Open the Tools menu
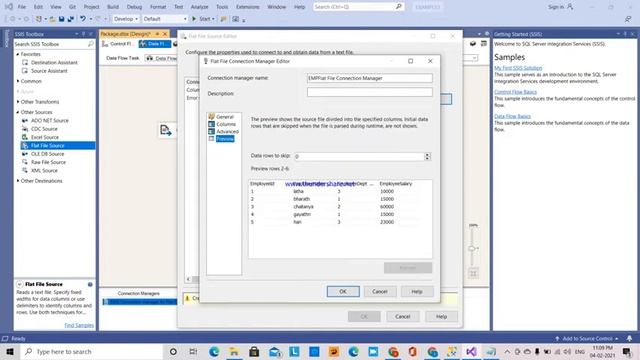Image resolution: width=640 pixels, height=360 pixels. (x=222, y=7)
